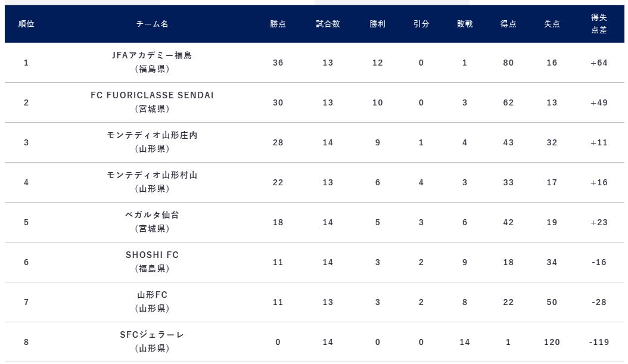This screenshot has height=364, width=628.
Task: Click the 引分 column header
Action: (421, 24)
